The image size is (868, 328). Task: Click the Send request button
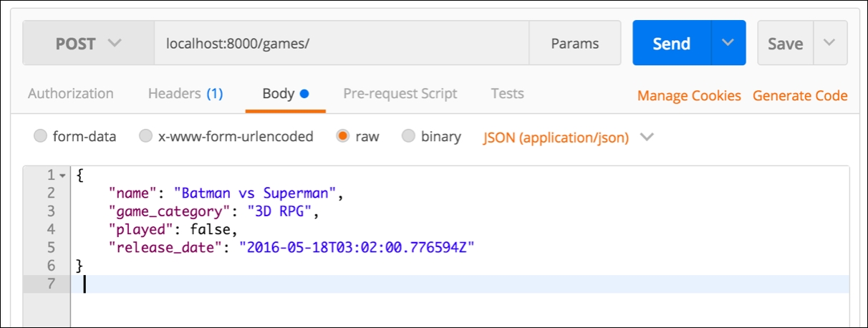[671, 43]
